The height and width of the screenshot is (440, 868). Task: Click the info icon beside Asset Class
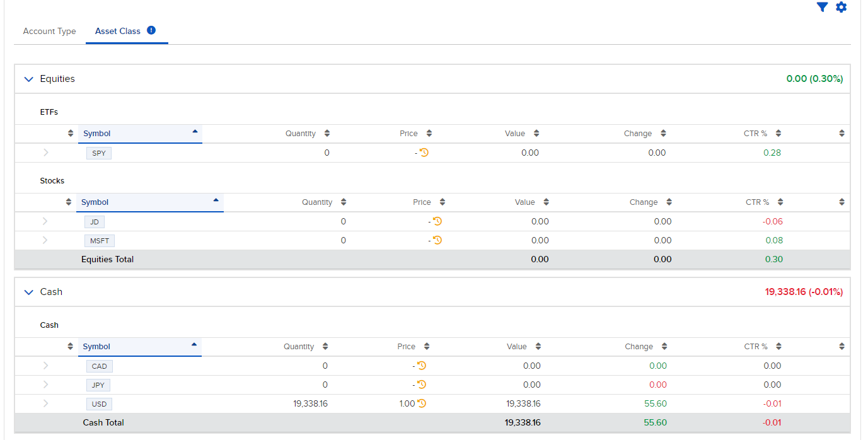(151, 29)
